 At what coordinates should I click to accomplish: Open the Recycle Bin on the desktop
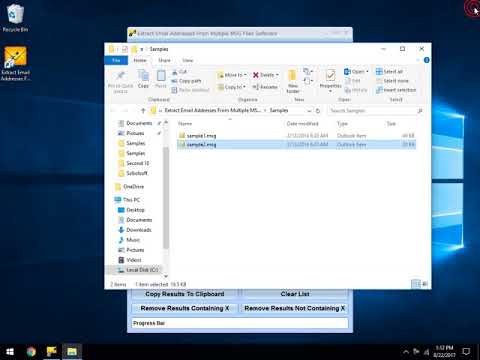pyautogui.click(x=15, y=18)
